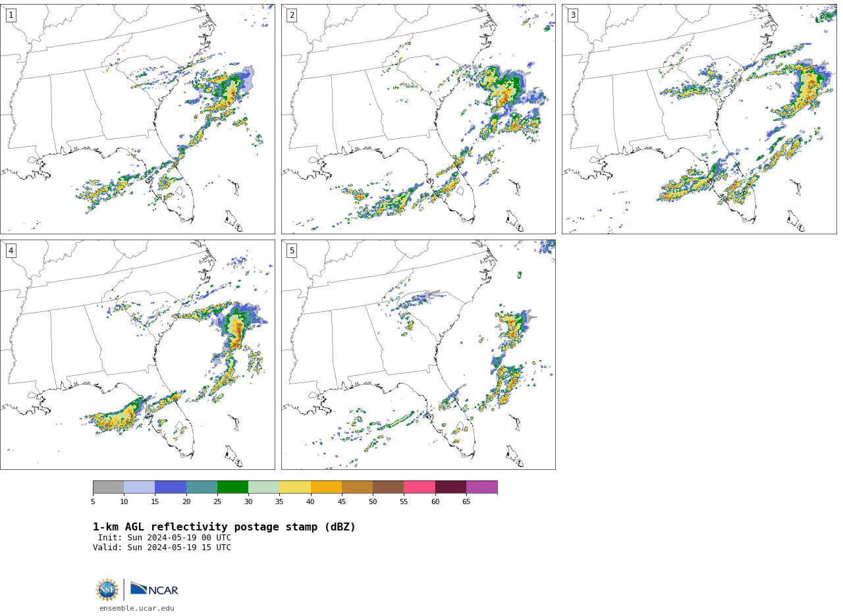Click the NSF logo icon

click(107, 590)
